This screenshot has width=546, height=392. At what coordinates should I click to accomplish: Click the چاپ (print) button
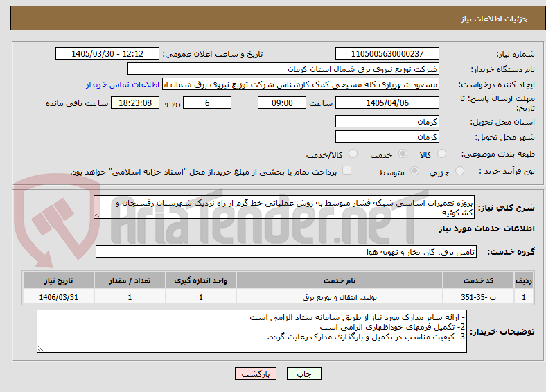(x=303, y=373)
